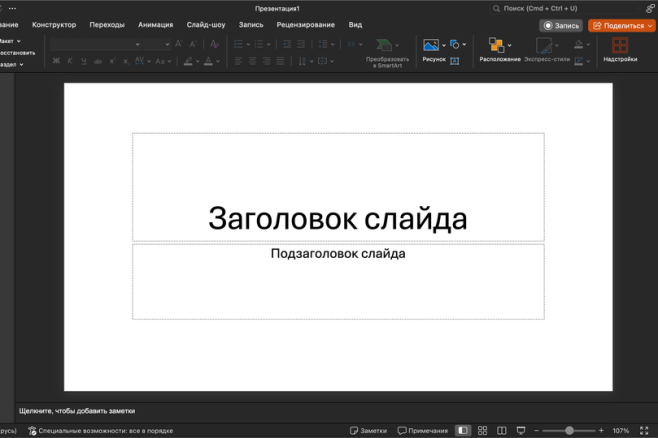Switch to the Вид tab
Viewport: 658px width, 438px height.
pos(355,25)
